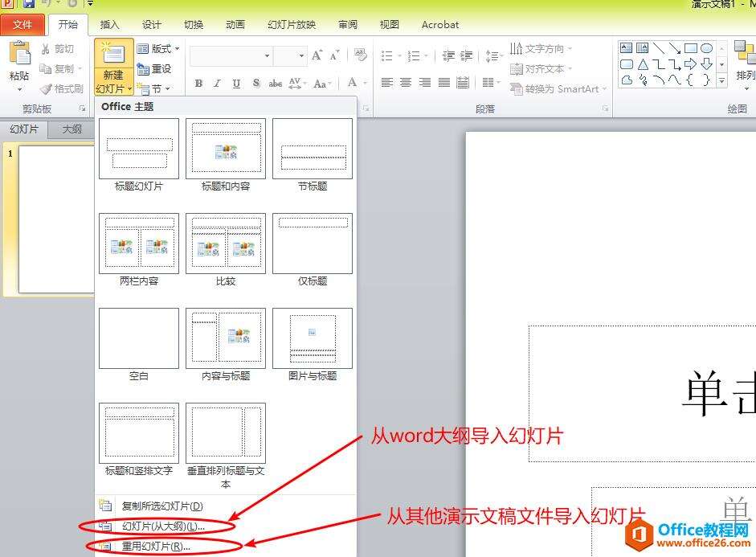Switch to the Outline (大纲) pane tab

(x=72, y=129)
